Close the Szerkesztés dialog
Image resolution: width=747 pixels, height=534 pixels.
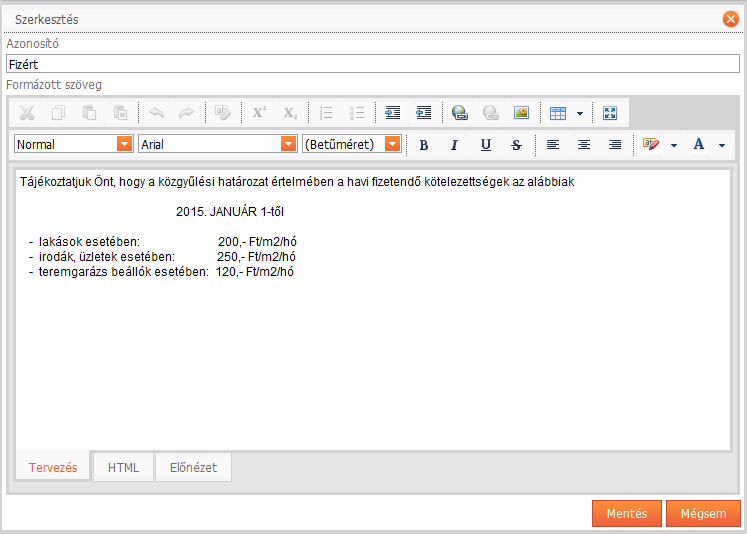730,19
